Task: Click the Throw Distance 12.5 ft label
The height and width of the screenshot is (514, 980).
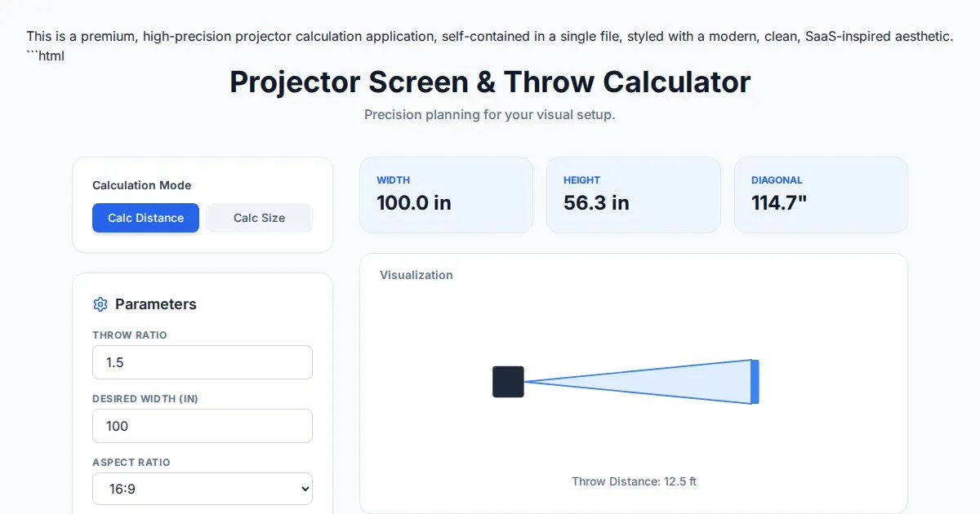Action: tap(634, 481)
